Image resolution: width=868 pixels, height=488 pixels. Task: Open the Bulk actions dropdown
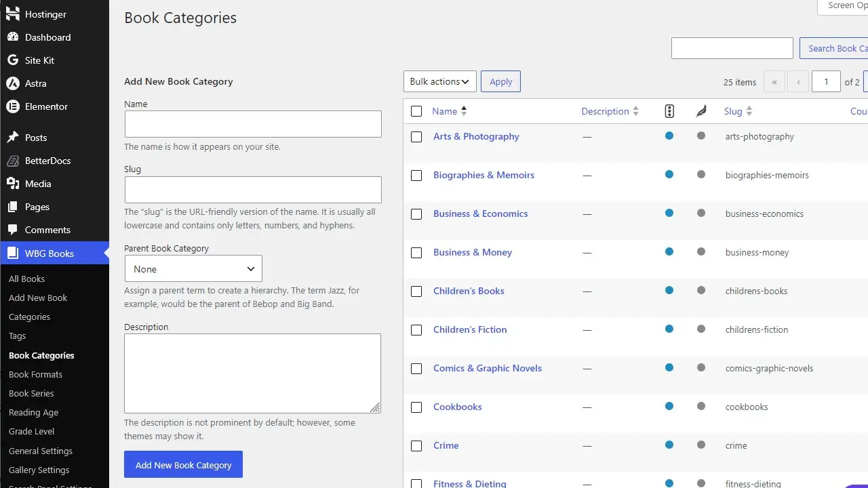(440, 81)
